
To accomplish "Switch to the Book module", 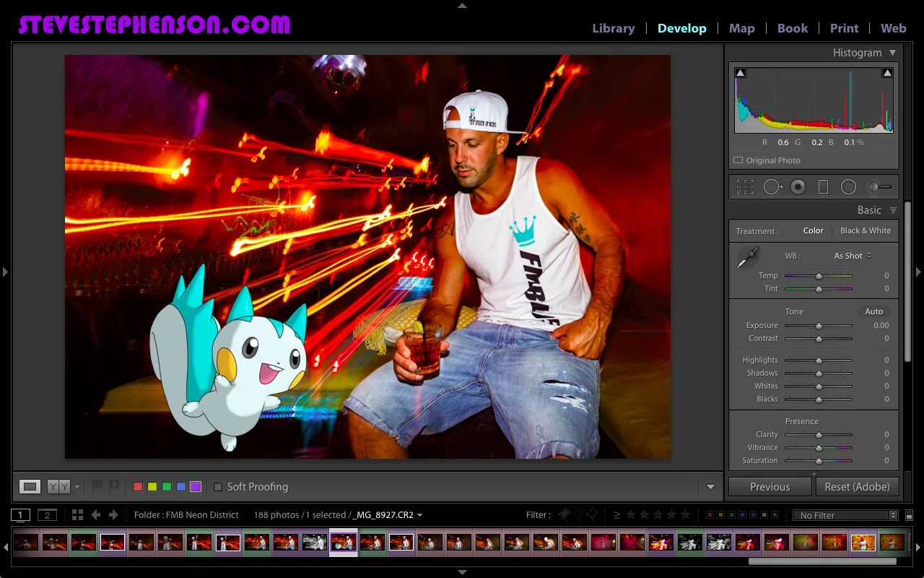I will (x=793, y=28).
